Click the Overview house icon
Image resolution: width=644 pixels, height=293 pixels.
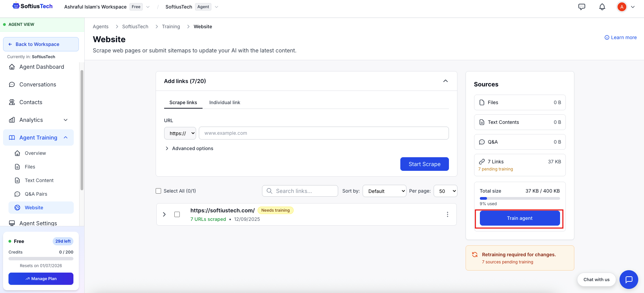coord(17,153)
